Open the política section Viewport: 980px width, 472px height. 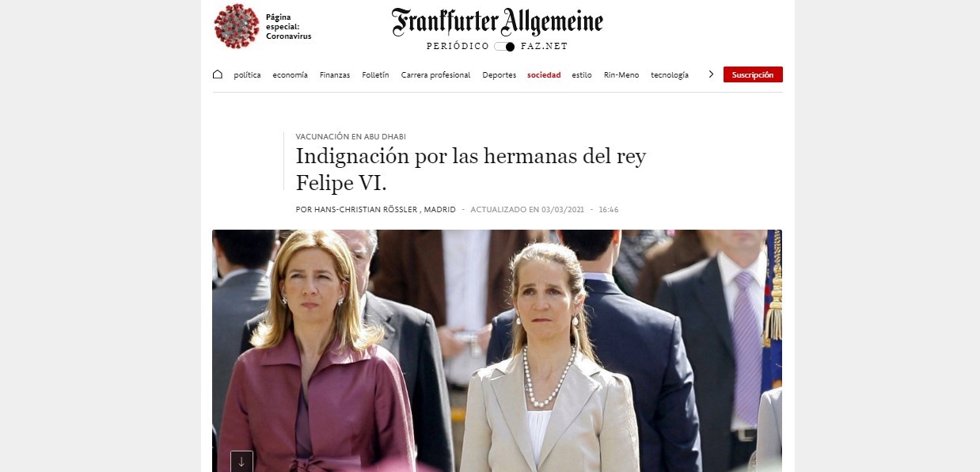tap(247, 75)
